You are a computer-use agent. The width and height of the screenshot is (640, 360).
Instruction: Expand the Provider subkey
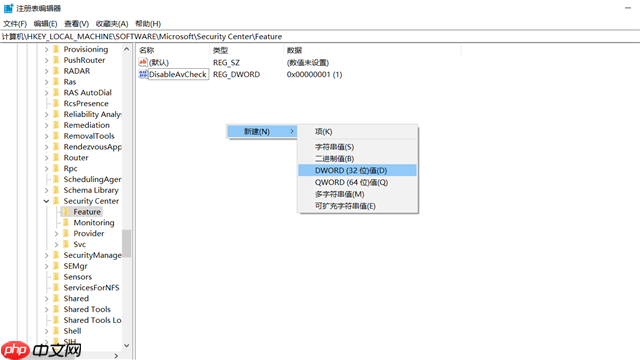coord(56,233)
